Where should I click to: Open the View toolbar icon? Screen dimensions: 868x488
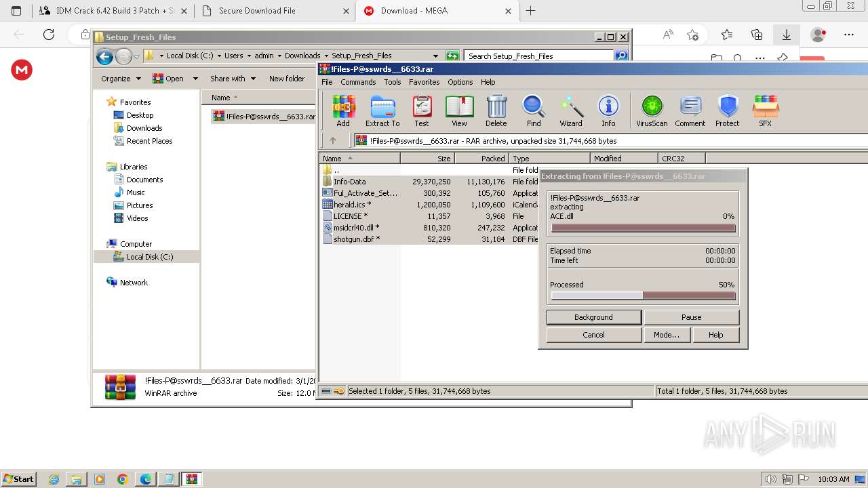(459, 111)
